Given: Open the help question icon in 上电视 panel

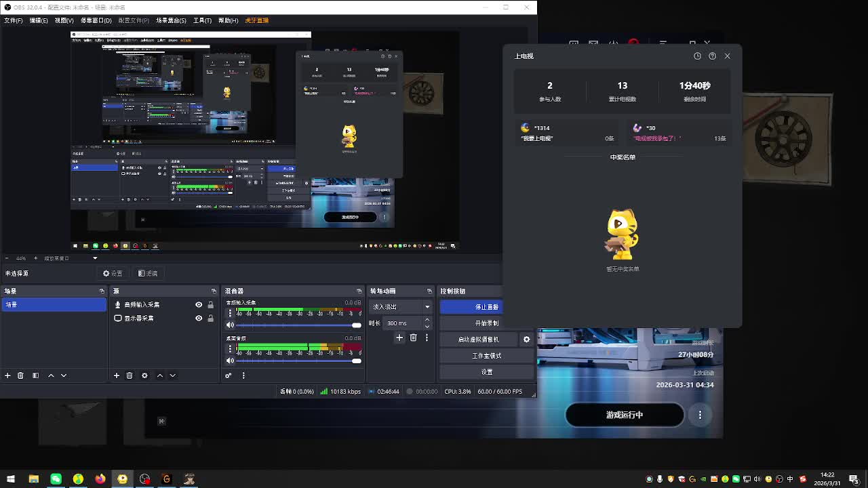Looking at the screenshot, I should click(x=712, y=56).
